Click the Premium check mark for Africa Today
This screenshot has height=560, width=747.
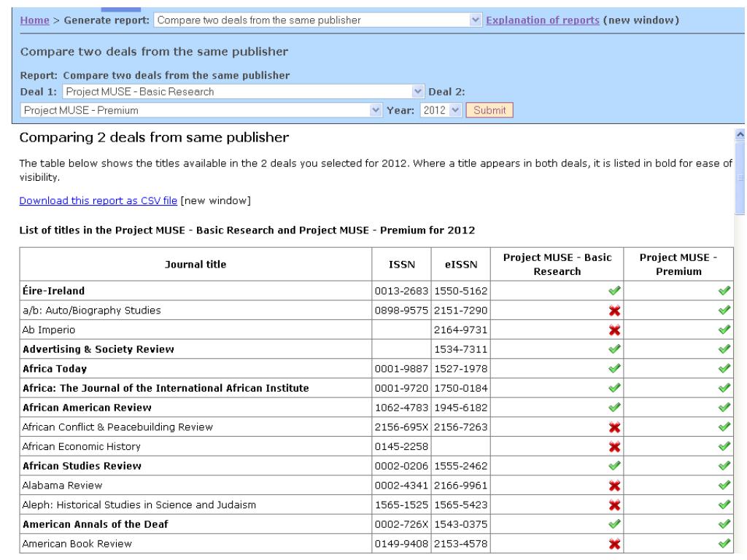(724, 368)
